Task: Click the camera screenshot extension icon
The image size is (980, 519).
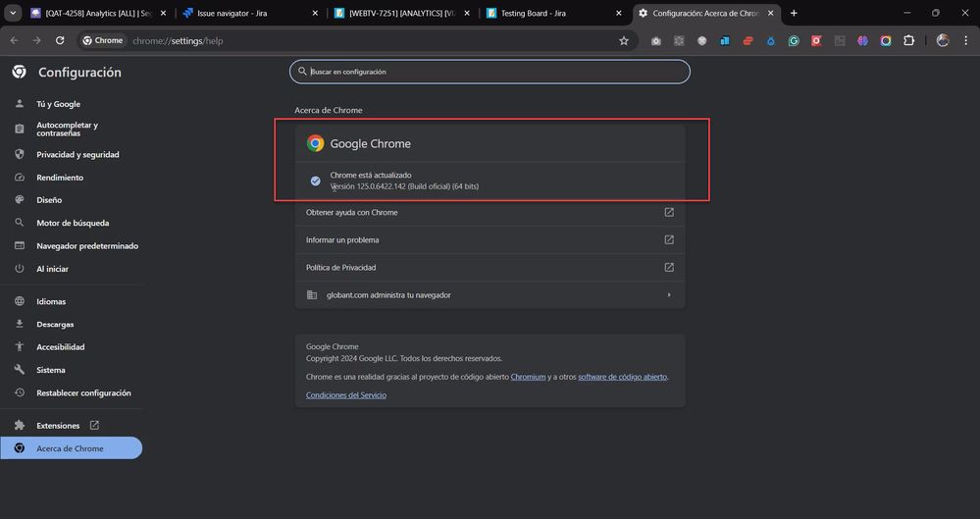Action: click(x=655, y=40)
